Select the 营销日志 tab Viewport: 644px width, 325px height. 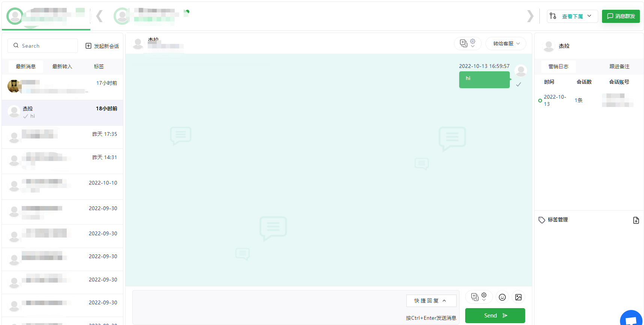point(558,66)
